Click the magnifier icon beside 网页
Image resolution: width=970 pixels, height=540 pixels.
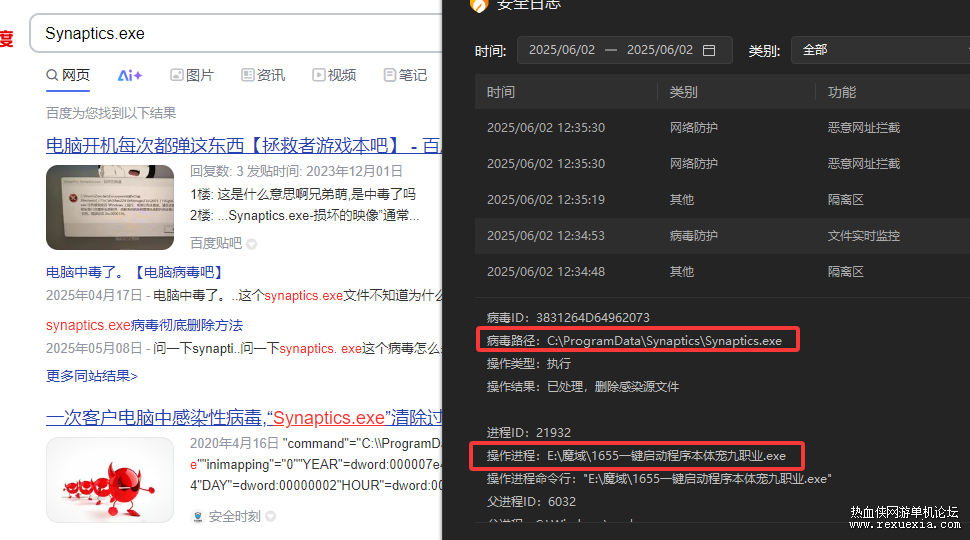click(52, 75)
